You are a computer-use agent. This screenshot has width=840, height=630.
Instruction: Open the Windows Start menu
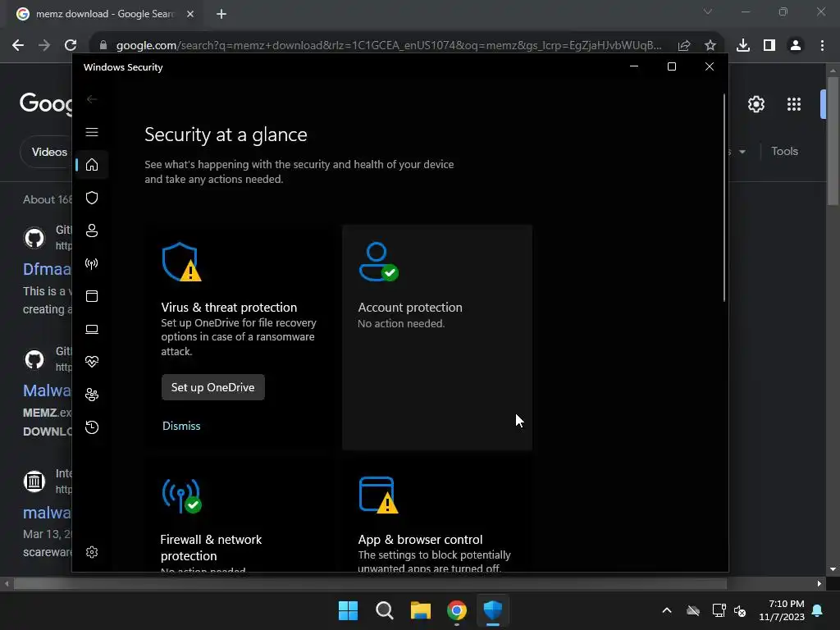coord(348,610)
